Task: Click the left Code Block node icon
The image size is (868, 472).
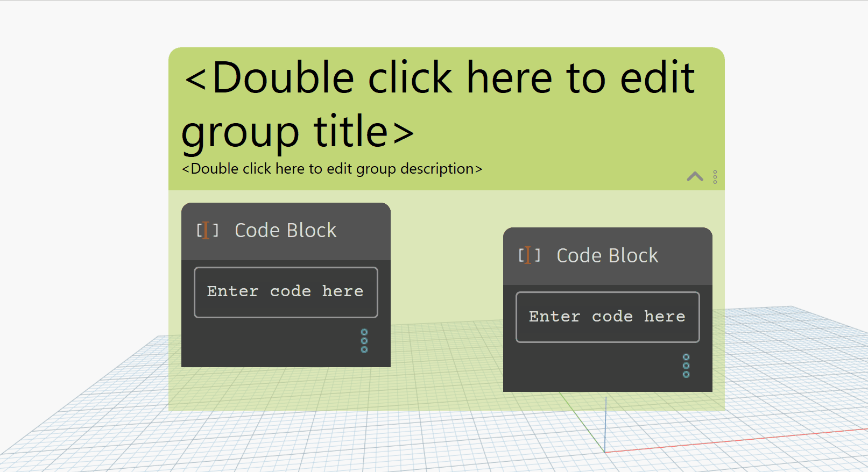Action: 207,231
